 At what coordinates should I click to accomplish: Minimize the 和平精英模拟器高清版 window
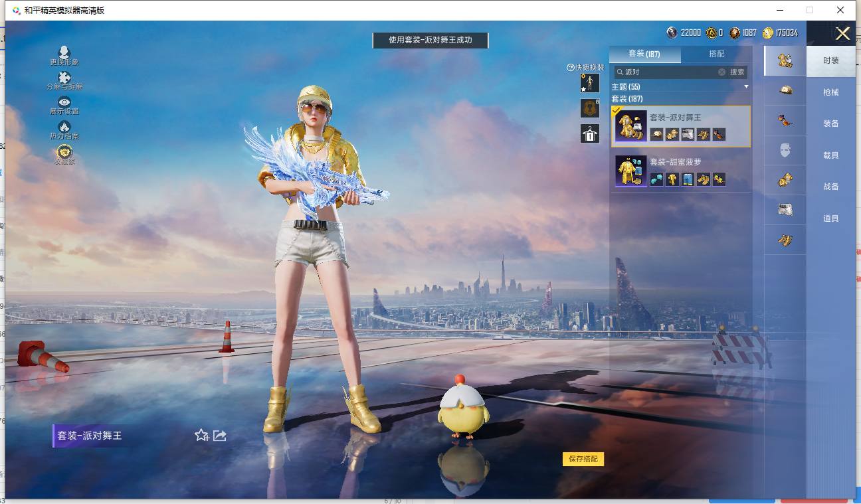coord(779,10)
